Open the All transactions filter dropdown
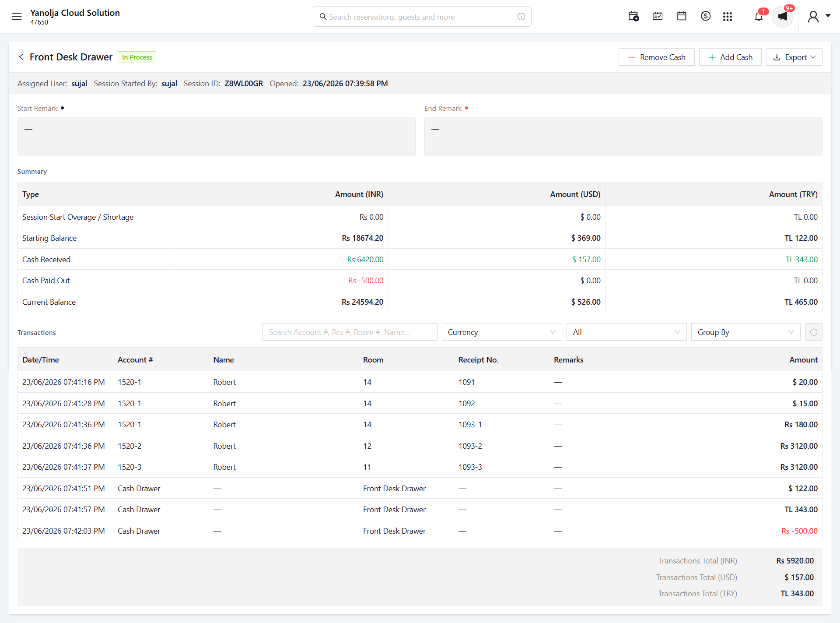Screen dimensions: 840x623 click(x=626, y=332)
